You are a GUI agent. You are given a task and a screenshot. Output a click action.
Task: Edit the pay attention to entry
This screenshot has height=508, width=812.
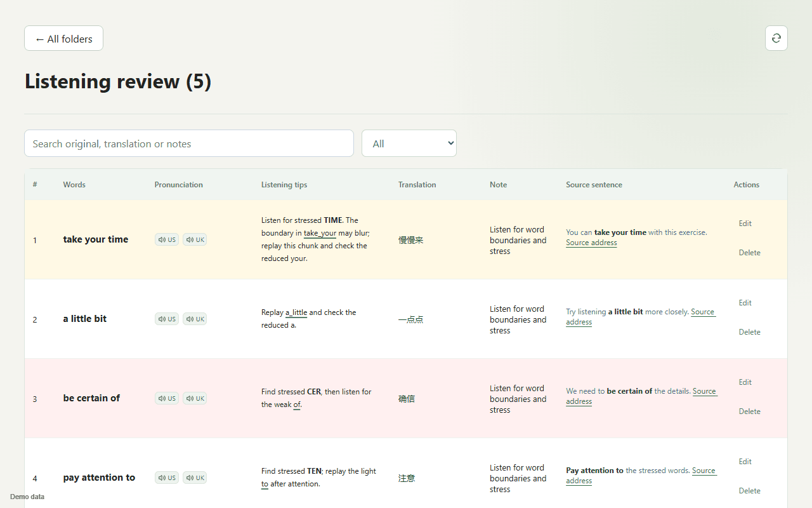pos(745,462)
